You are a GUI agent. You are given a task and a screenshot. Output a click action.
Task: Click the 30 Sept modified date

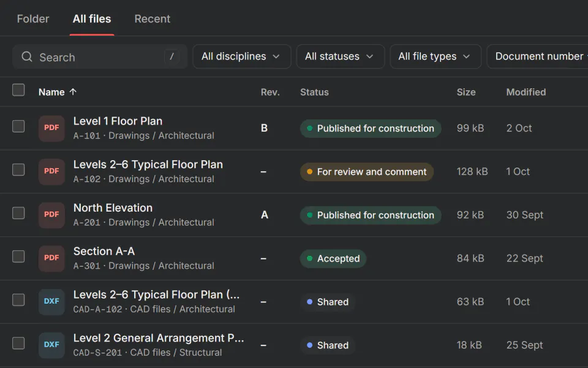[x=525, y=215]
